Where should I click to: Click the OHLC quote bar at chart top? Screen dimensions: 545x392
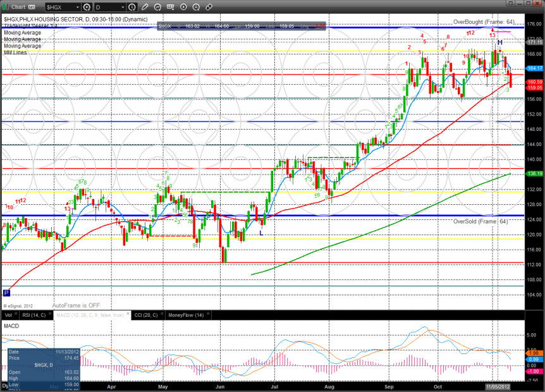[242, 26]
